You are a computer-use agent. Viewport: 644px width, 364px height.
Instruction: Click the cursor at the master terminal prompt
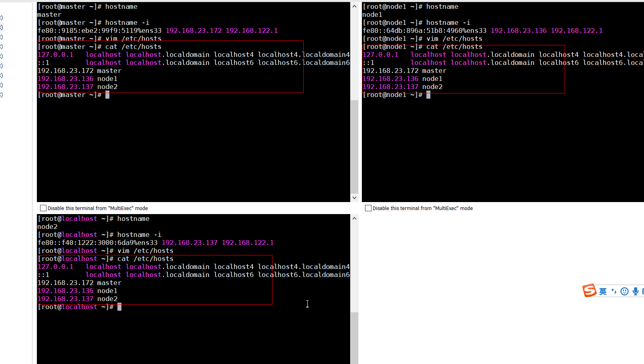(x=107, y=95)
